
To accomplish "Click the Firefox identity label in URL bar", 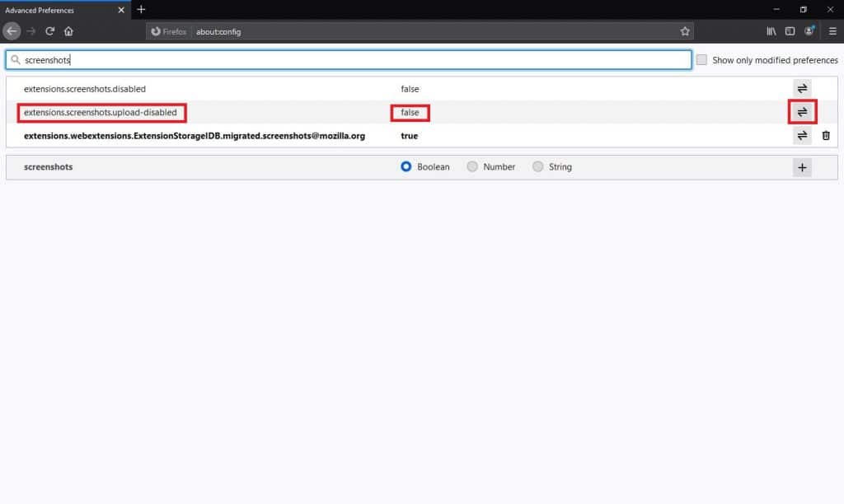I will coord(168,31).
